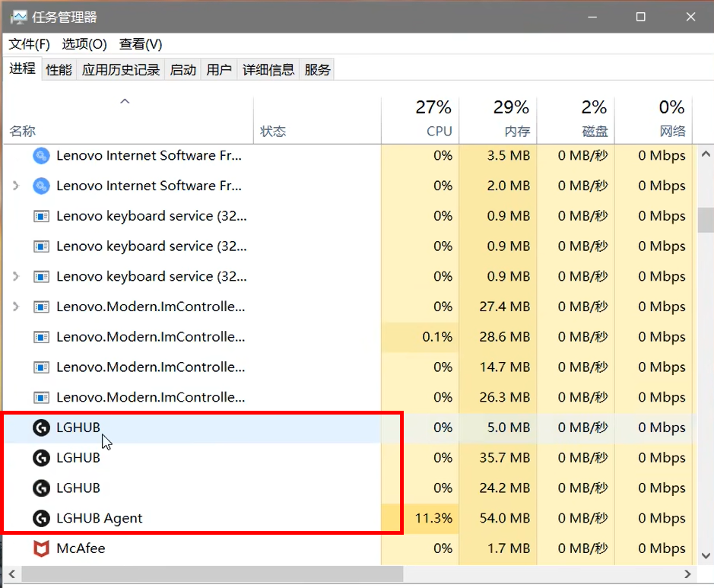Viewport: 714px width, 588px height.
Task: Switch to the 用户 tab
Action: click(218, 70)
